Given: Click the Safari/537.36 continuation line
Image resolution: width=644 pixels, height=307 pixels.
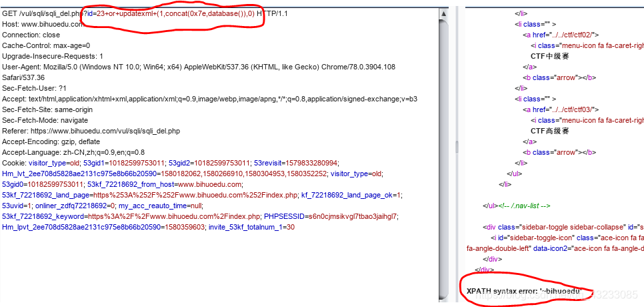Looking at the screenshot, I should [23, 77].
